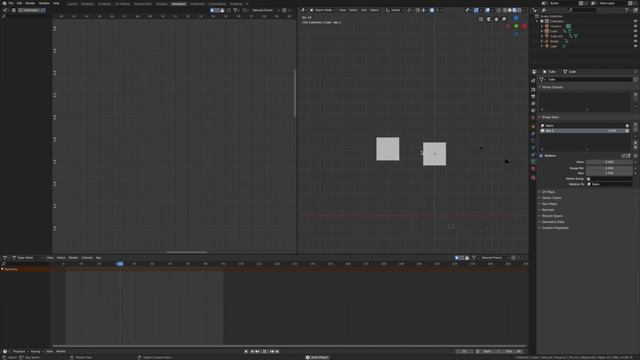Expand the Normals panel
The width and height of the screenshot is (640, 360).
[547, 210]
